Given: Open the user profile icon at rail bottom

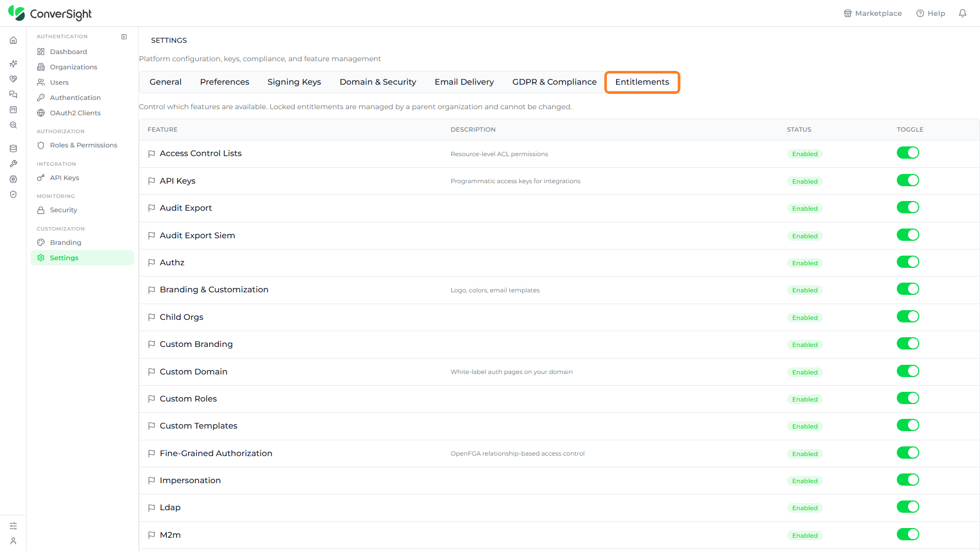Looking at the screenshot, I should pos(13,541).
